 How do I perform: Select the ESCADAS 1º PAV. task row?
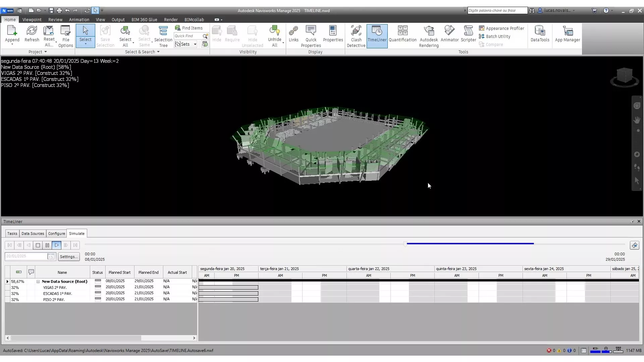click(x=101, y=294)
